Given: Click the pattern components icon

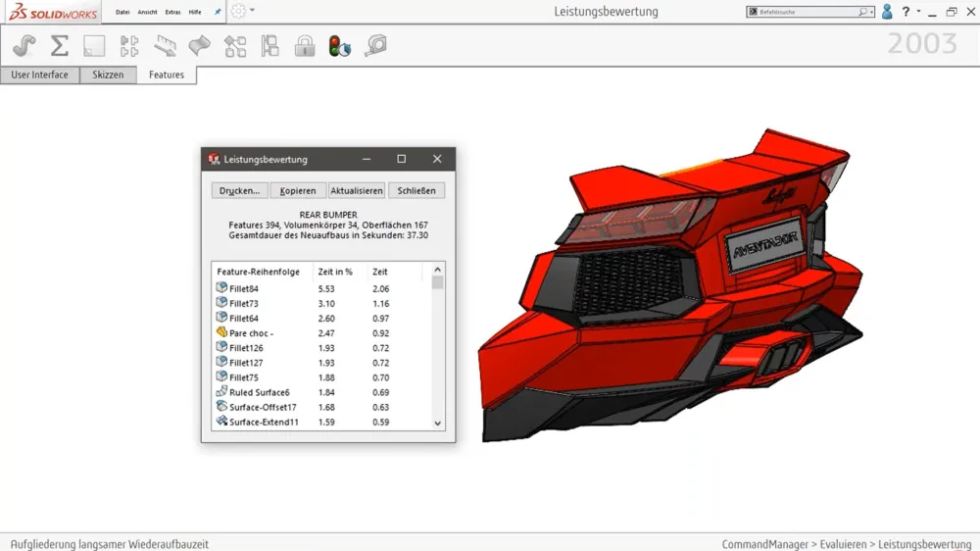Looking at the screenshot, I should [x=129, y=46].
